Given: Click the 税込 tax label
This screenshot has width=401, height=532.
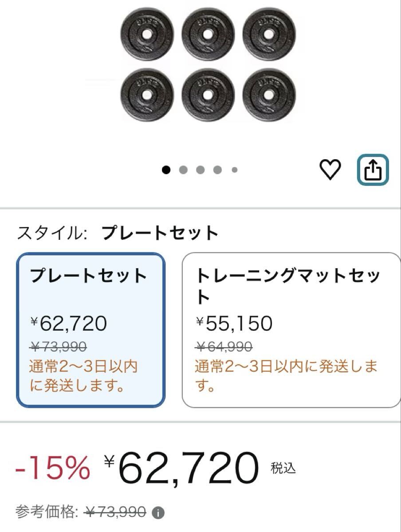Looking at the screenshot, I should 283,468.
